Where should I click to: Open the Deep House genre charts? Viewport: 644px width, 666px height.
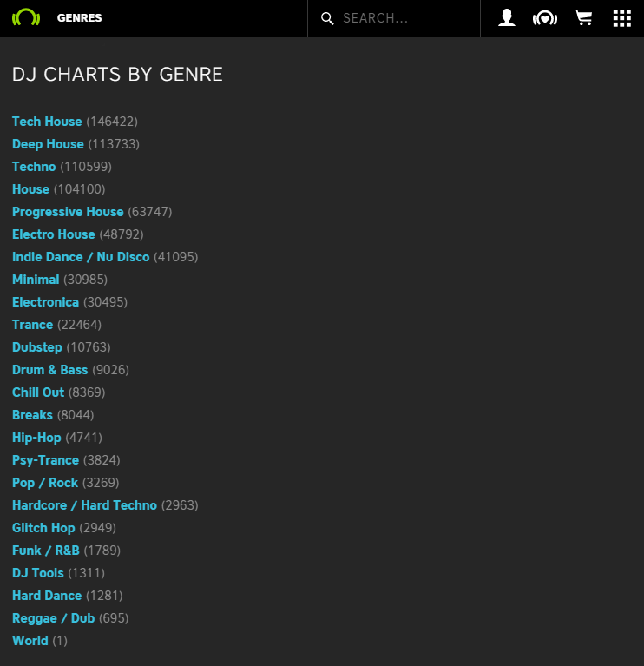click(48, 144)
